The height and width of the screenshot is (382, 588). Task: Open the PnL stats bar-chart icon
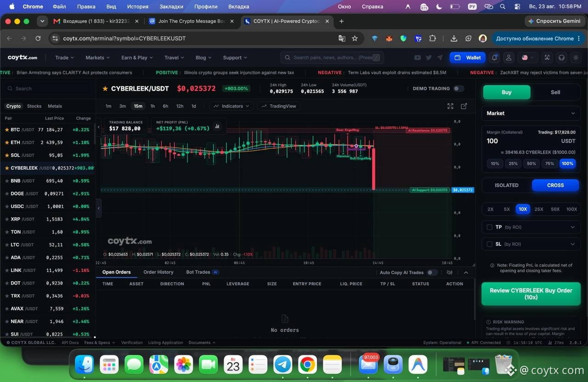tap(217, 126)
